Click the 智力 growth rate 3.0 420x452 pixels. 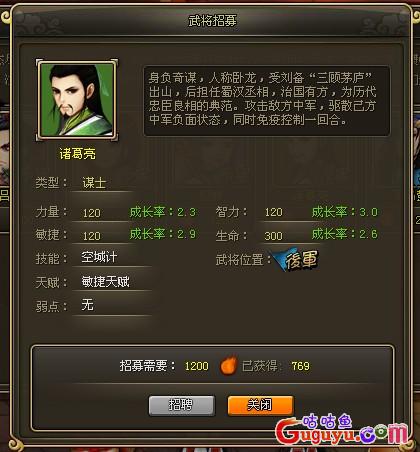click(345, 212)
